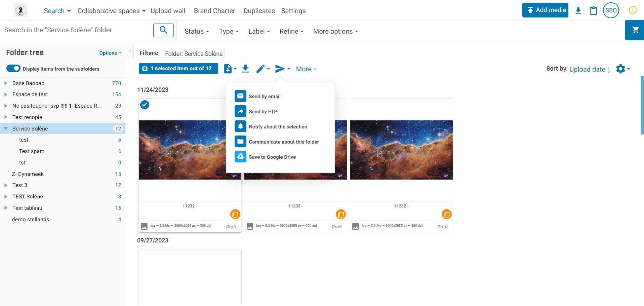This screenshot has width=644, height=306.
Task: Open the Settings page
Action: point(293,11)
